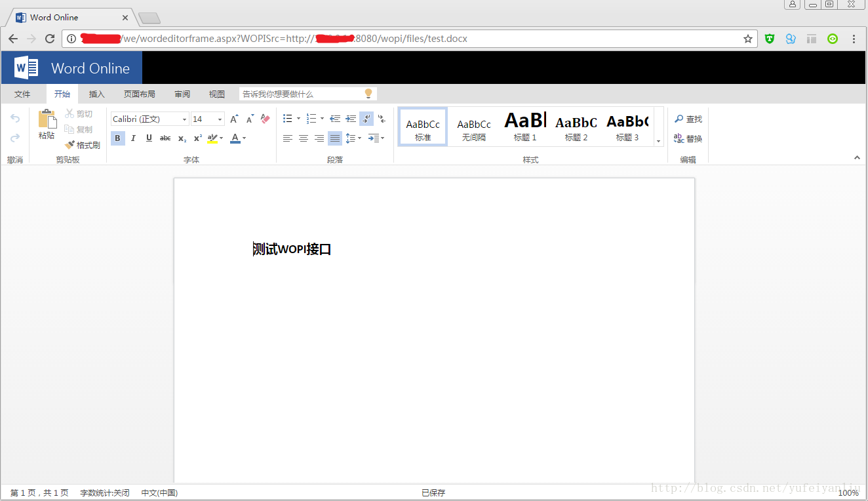The width and height of the screenshot is (868, 501).
Task: Click the 字数统计:关闭 status item
Action: click(105, 493)
